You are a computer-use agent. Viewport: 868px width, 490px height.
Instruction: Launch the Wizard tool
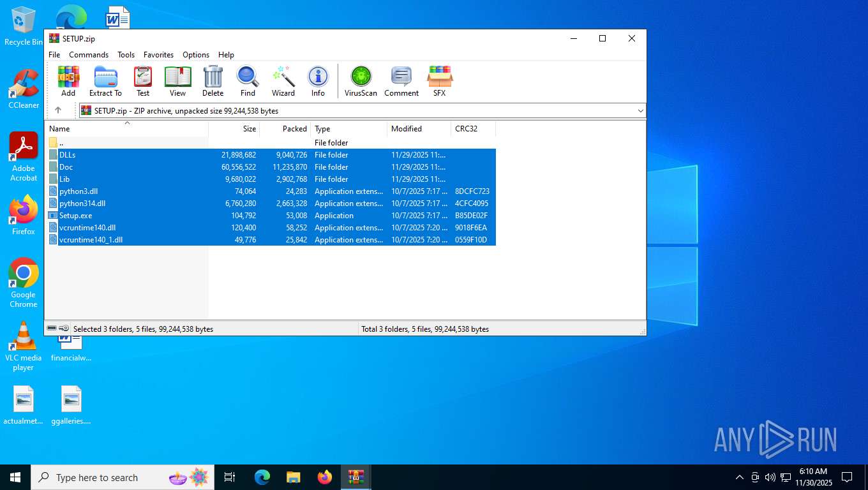click(283, 81)
